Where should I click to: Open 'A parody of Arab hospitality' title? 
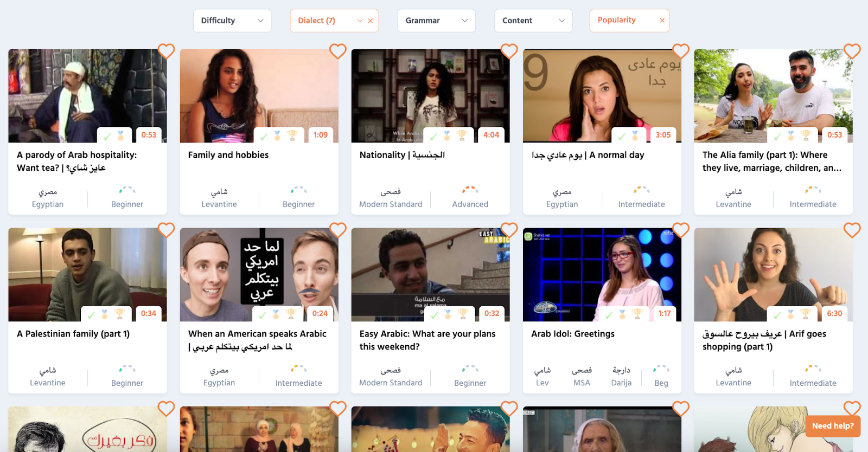pos(76,161)
